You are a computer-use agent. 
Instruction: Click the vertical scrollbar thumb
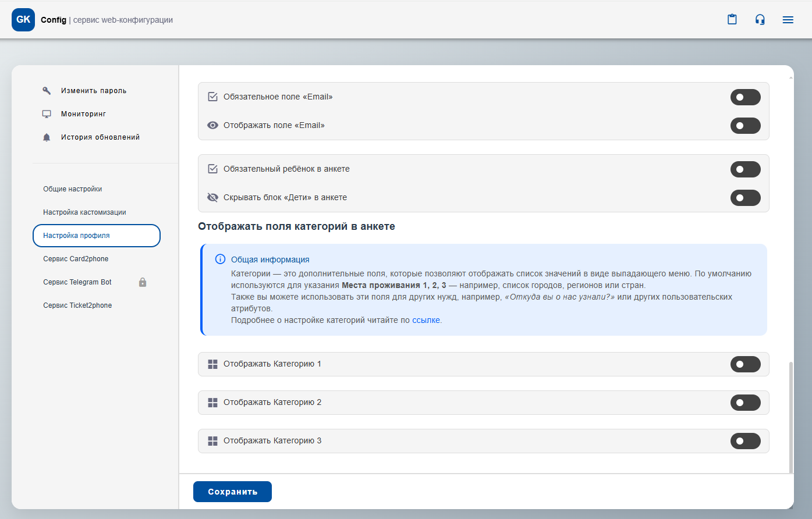tap(790, 416)
